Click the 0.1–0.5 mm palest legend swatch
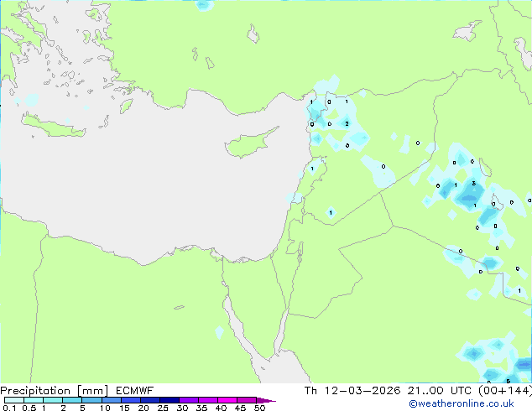 [x=14, y=400]
